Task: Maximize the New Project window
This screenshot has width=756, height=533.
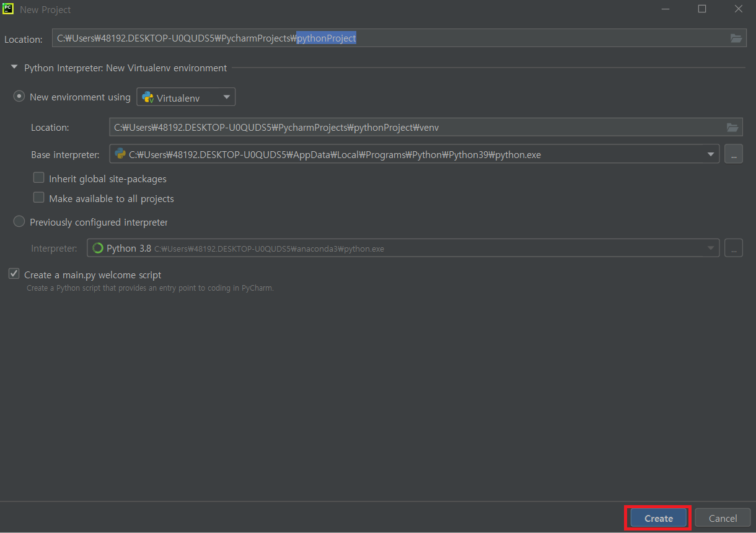Action: pos(702,9)
